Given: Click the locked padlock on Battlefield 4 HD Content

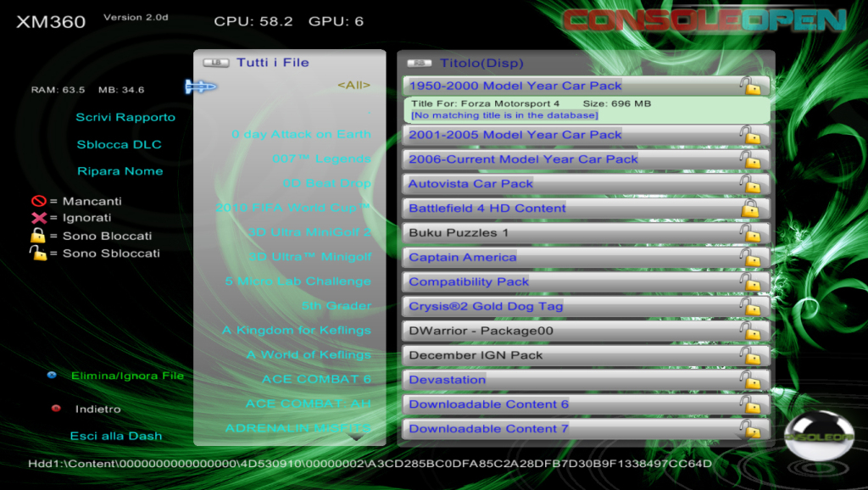Looking at the screenshot, I should [750, 209].
